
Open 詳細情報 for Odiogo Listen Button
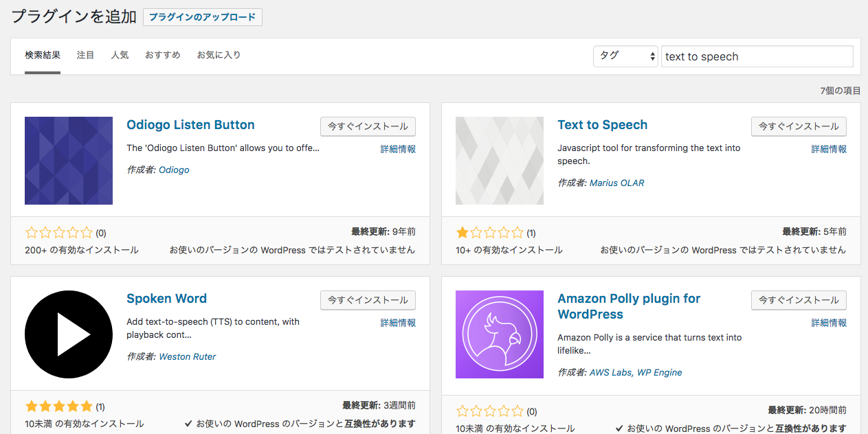398,149
